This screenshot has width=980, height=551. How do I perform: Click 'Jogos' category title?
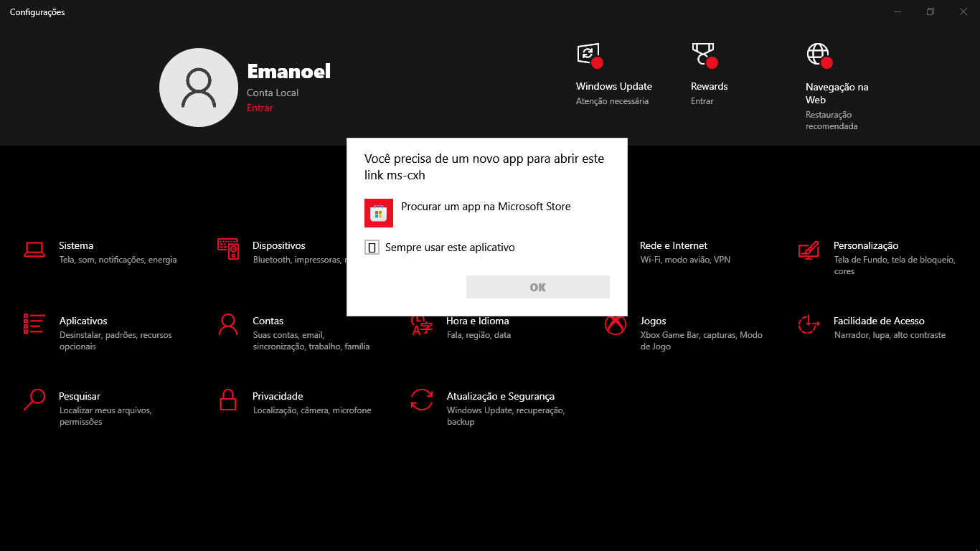click(654, 321)
